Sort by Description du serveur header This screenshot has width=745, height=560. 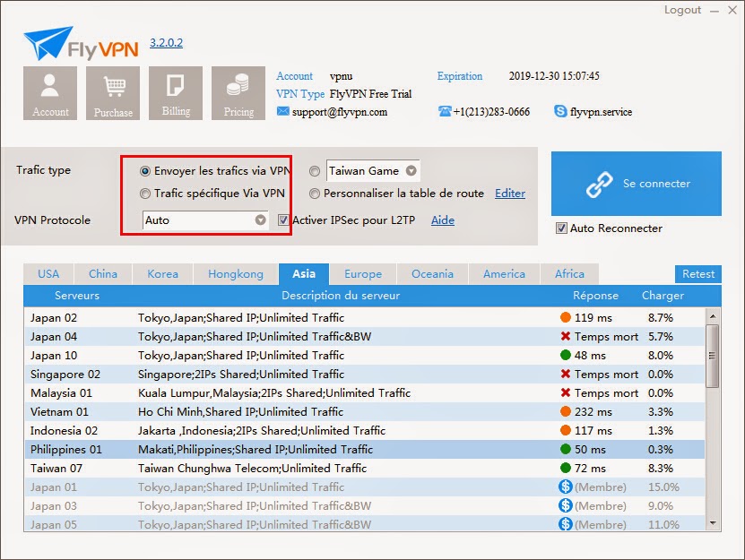click(341, 296)
